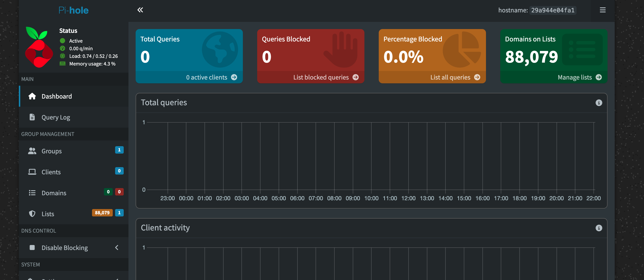644x280 pixels.
Task: Select Dashboard from the Main menu
Action: (56, 96)
